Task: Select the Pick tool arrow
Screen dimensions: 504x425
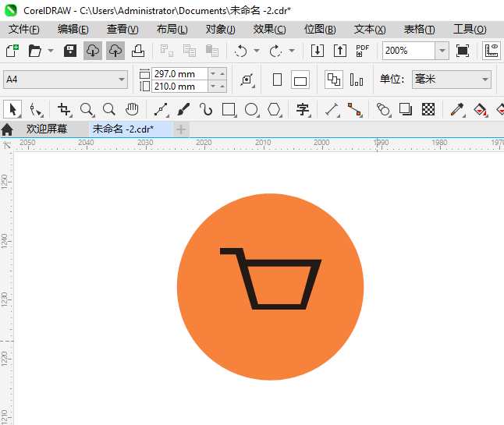Action: [x=12, y=109]
